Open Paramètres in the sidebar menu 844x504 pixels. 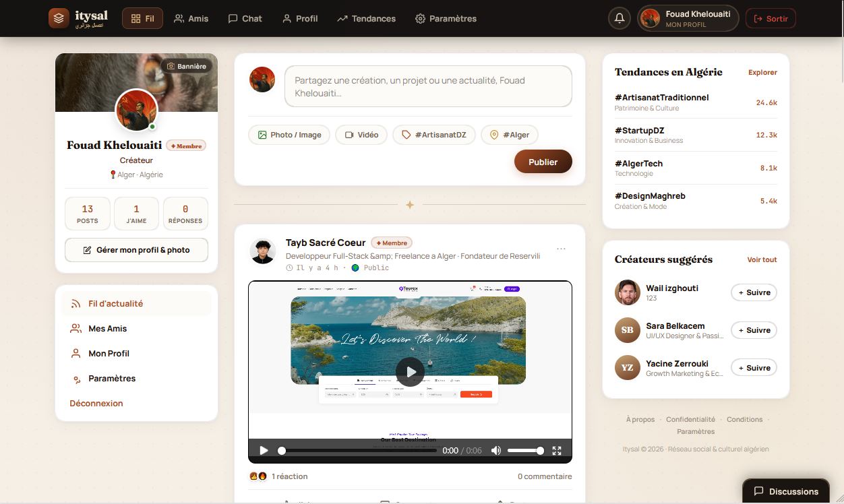click(136, 379)
